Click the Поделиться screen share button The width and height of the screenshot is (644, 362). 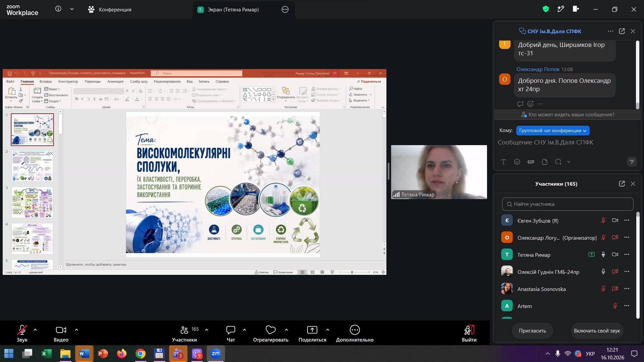coord(312,333)
